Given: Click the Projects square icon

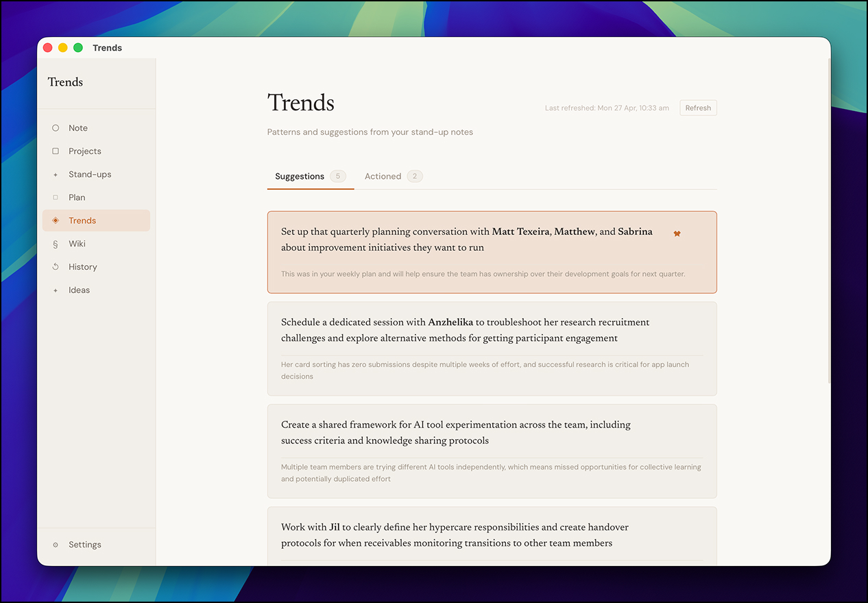Looking at the screenshot, I should (56, 151).
